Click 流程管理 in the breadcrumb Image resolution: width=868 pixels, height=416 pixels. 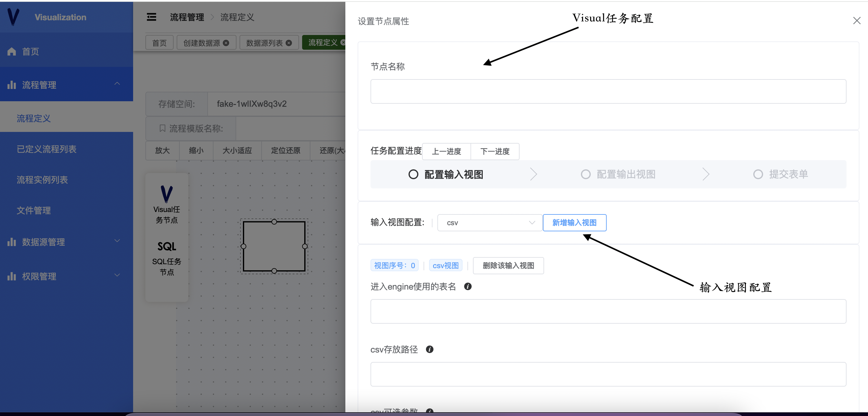[187, 17]
